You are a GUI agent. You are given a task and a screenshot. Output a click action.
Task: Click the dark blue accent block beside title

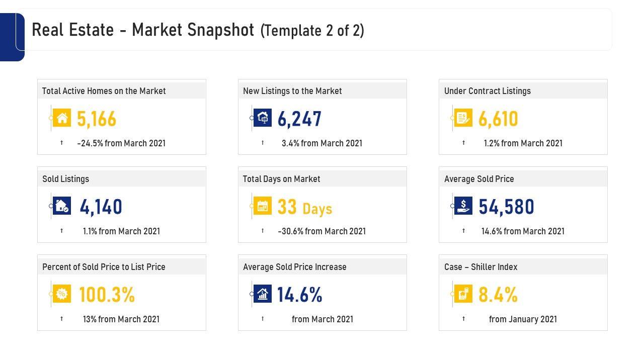tap(11, 37)
